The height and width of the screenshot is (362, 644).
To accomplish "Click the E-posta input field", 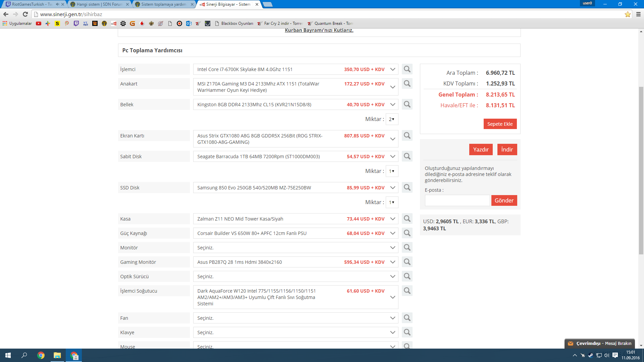I will click(457, 200).
